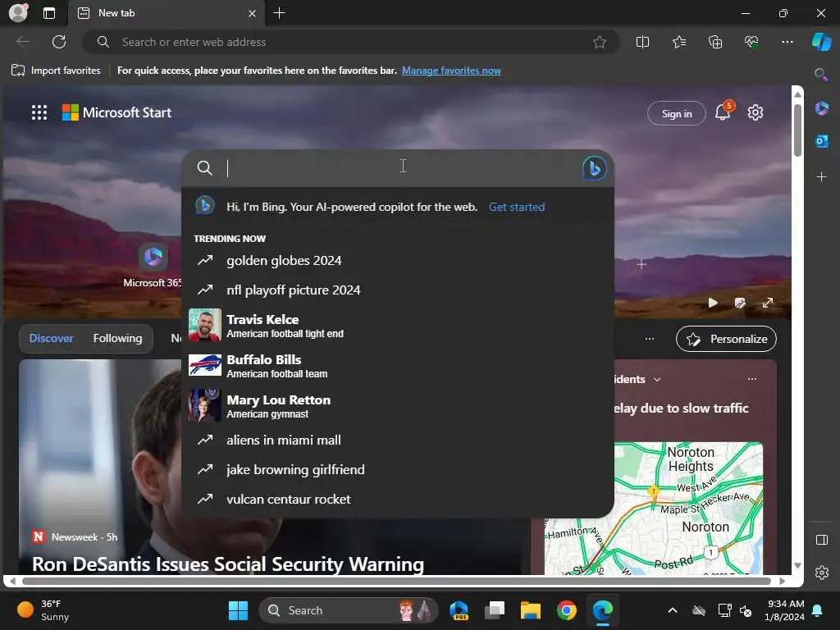Select aliens in miami mall suggestion

[398, 441]
